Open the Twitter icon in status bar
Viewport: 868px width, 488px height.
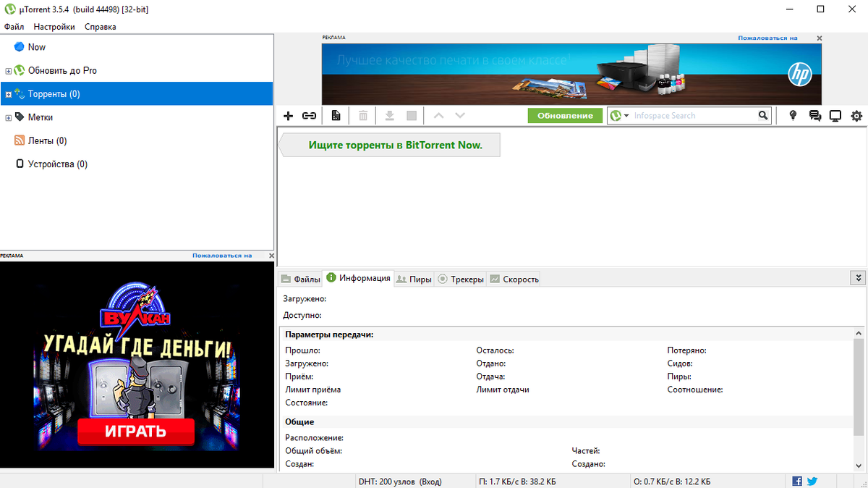(812, 481)
